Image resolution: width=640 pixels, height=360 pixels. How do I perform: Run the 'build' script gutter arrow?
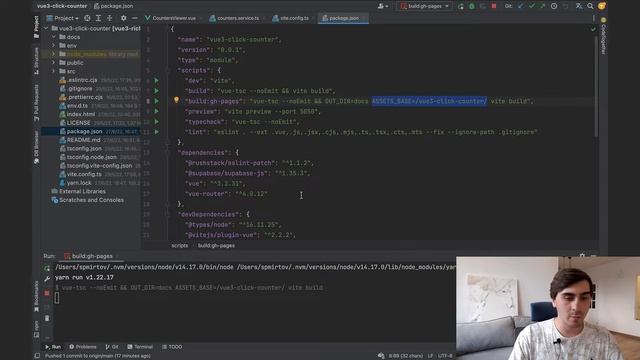(x=156, y=91)
